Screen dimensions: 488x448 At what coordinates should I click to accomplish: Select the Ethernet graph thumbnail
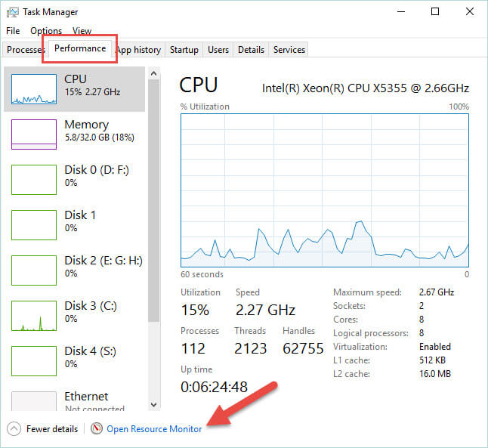pos(34,401)
